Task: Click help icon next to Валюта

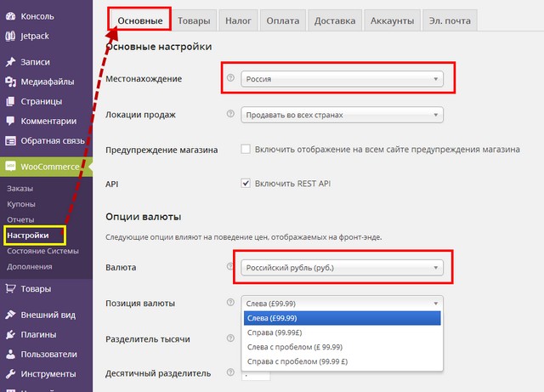Action: (x=229, y=266)
